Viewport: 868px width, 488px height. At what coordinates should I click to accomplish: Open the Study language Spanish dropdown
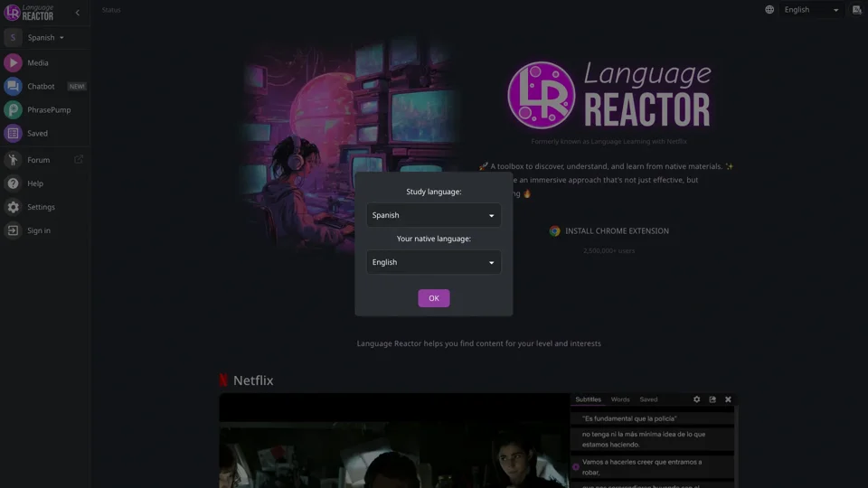point(433,215)
